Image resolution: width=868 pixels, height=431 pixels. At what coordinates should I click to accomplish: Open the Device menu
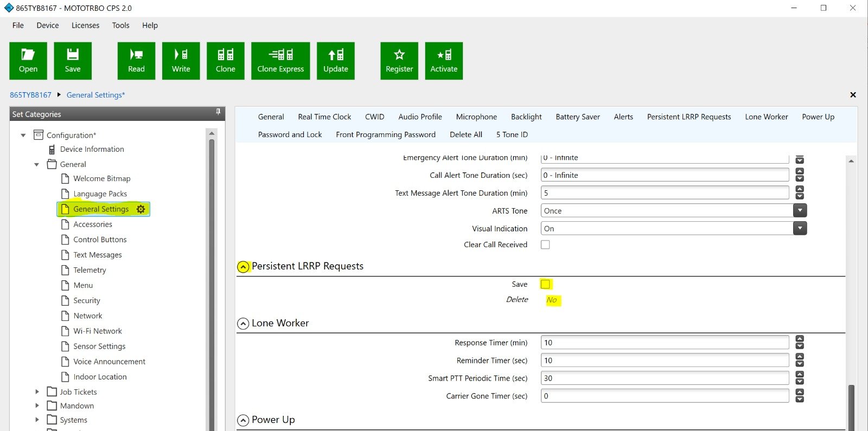coord(48,25)
